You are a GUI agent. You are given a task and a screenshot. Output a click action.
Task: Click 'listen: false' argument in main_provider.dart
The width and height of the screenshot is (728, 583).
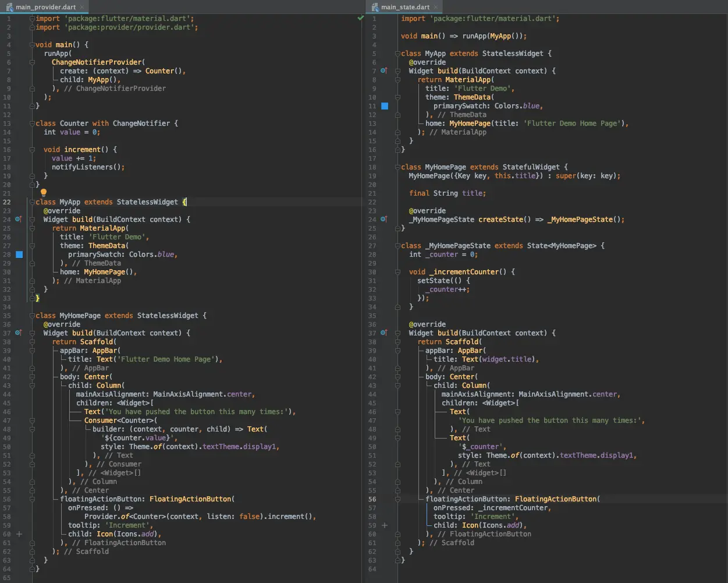click(x=232, y=517)
